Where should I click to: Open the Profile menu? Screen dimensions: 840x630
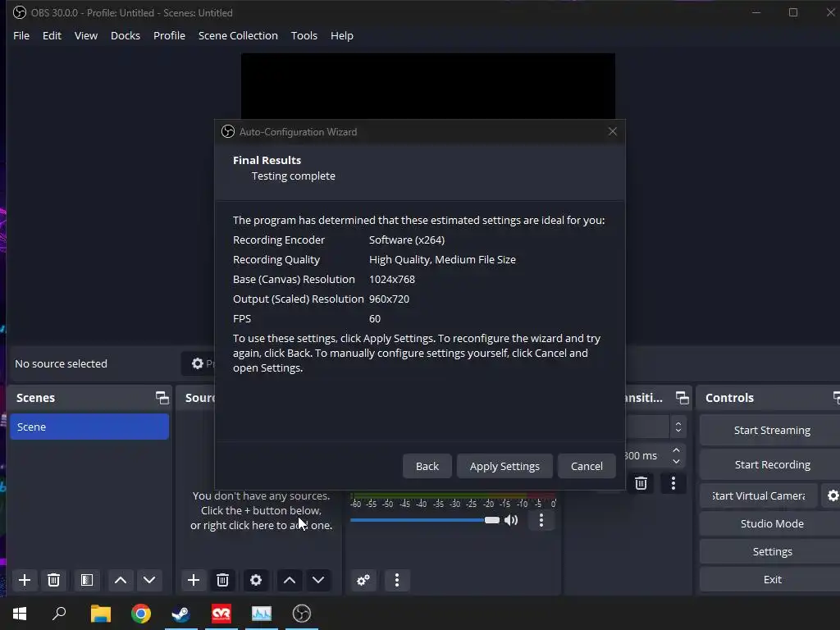click(169, 35)
